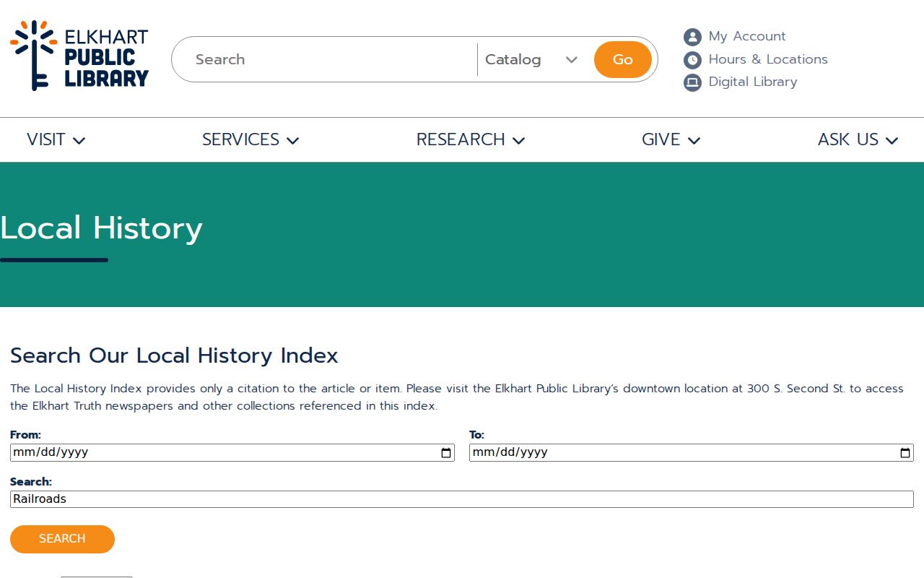Expand the VISIT menu
The image size is (924, 578).
click(56, 139)
